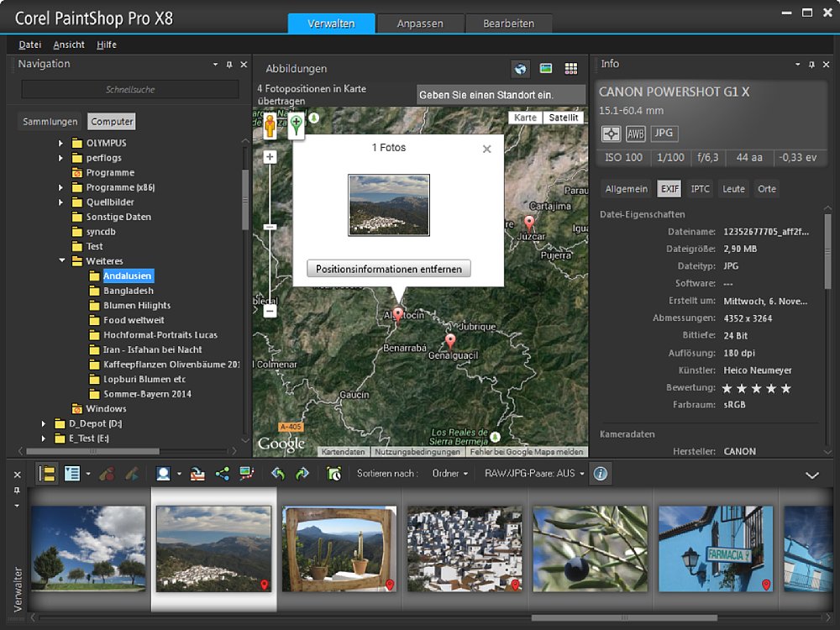The height and width of the screenshot is (630, 840).
Task: Switch to Computer in Navigation
Action: tap(112, 122)
